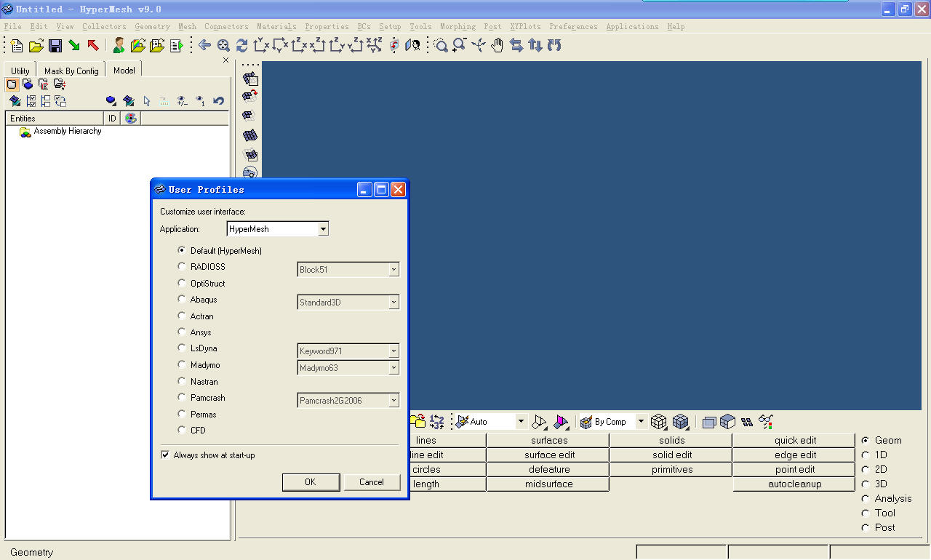Click the green Import arrow icon
Image resolution: width=931 pixels, height=560 pixels.
pos(74,46)
